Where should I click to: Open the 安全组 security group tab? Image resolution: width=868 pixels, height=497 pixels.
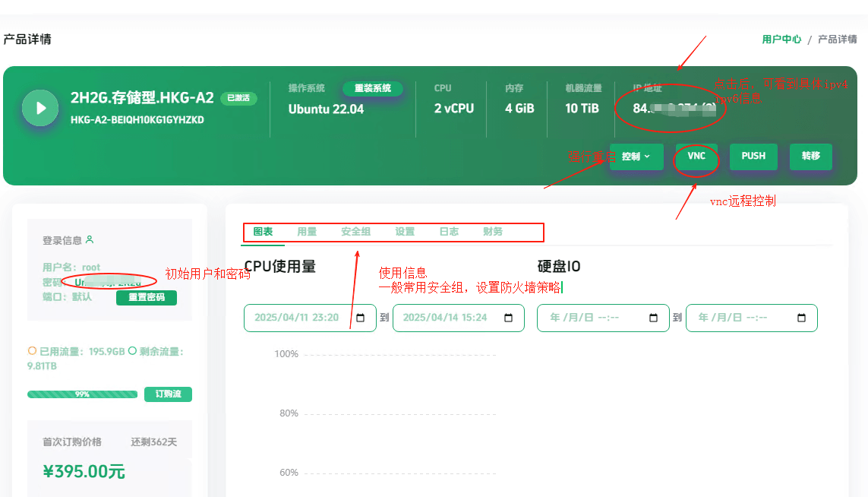[x=355, y=232]
